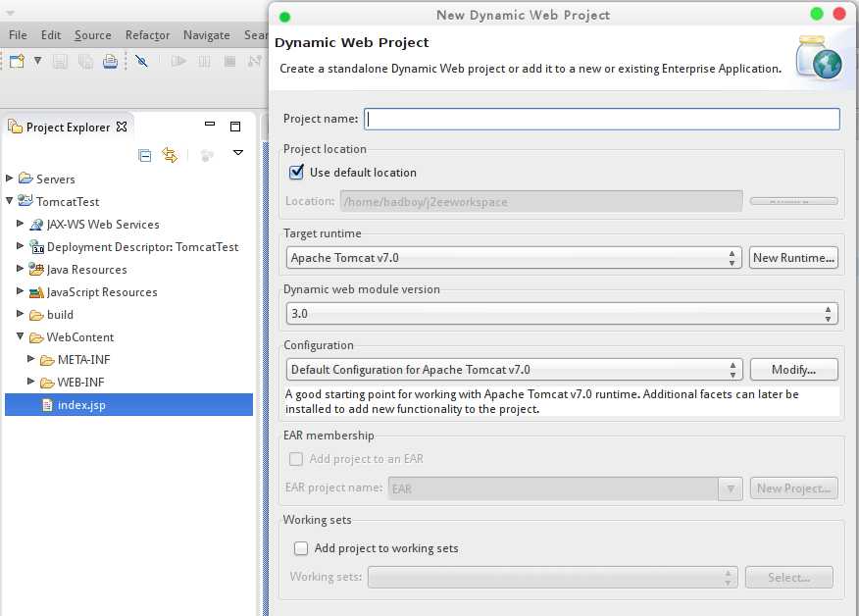The height and width of the screenshot is (616, 859).
Task: Expand the Servers tree node
Action: 9,179
